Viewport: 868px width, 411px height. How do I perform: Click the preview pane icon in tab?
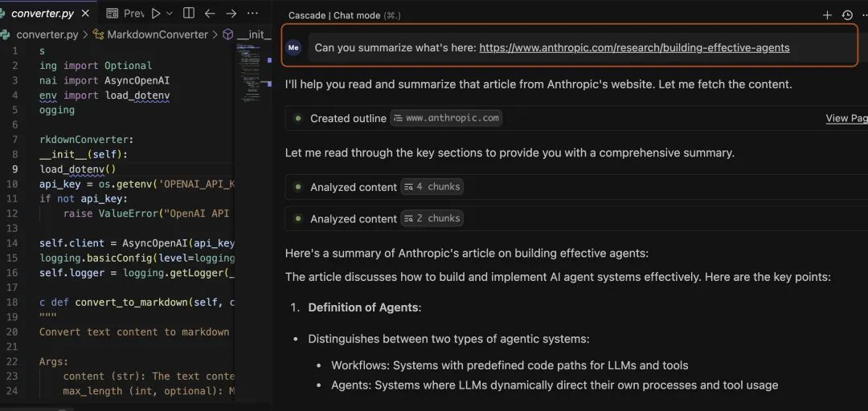coord(113,14)
